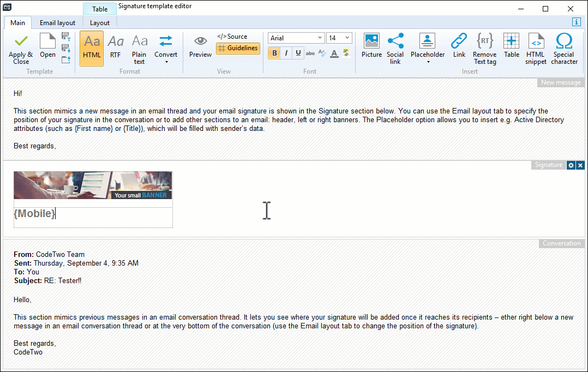
Task: Click the 'Hello,' line in conversation
Action: (x=22, y=299)
